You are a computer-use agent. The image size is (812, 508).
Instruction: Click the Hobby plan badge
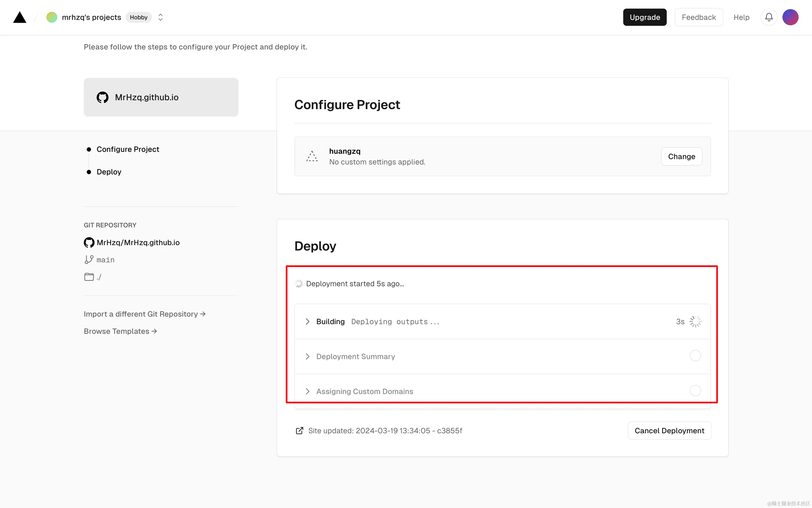point(139,17)
